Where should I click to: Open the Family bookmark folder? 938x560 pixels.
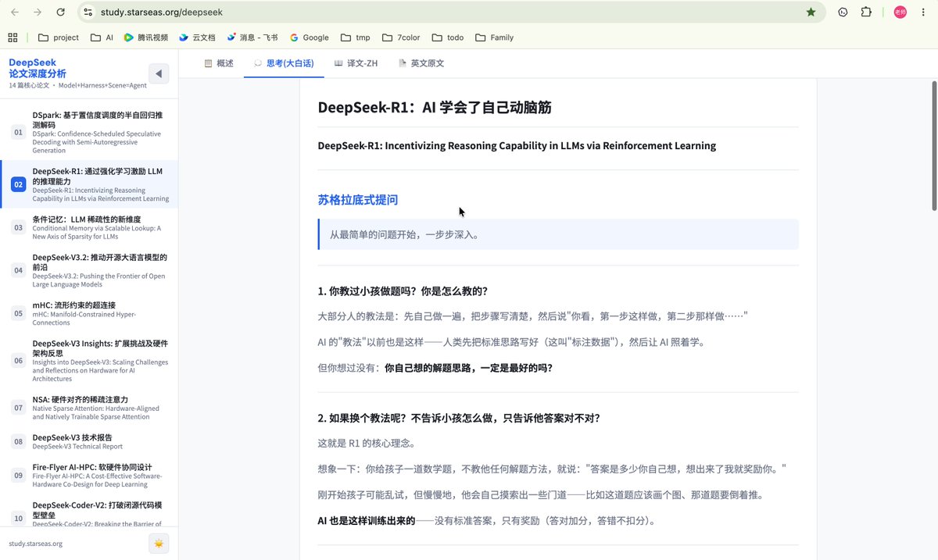[x=494, y=37]
